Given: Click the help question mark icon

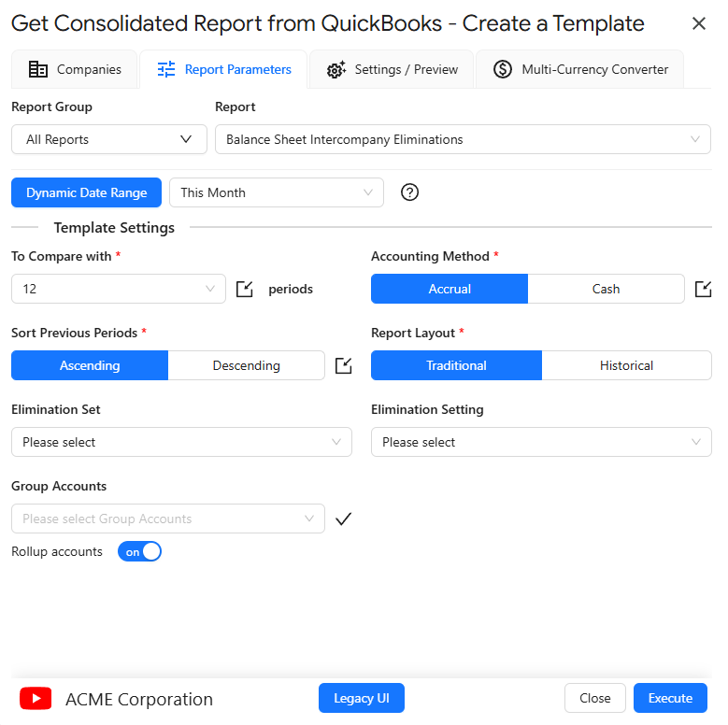Looking at the screenshot, I should [x=409, y=192].
